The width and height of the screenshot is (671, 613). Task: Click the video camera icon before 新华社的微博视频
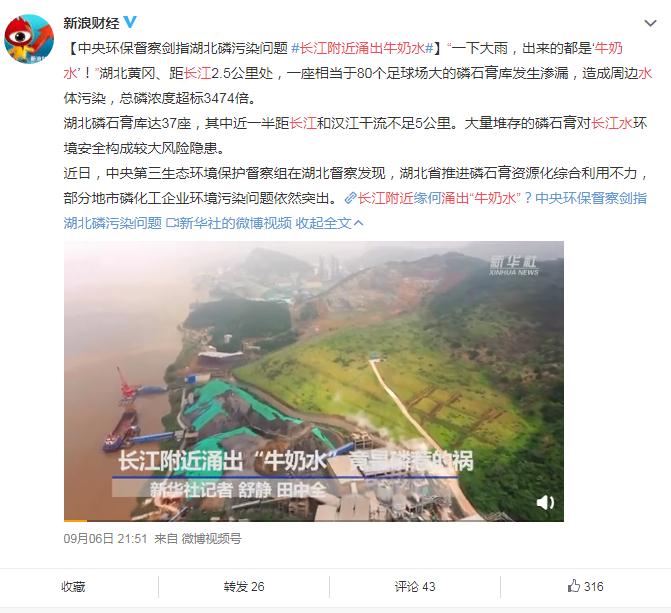coord(172,223)
